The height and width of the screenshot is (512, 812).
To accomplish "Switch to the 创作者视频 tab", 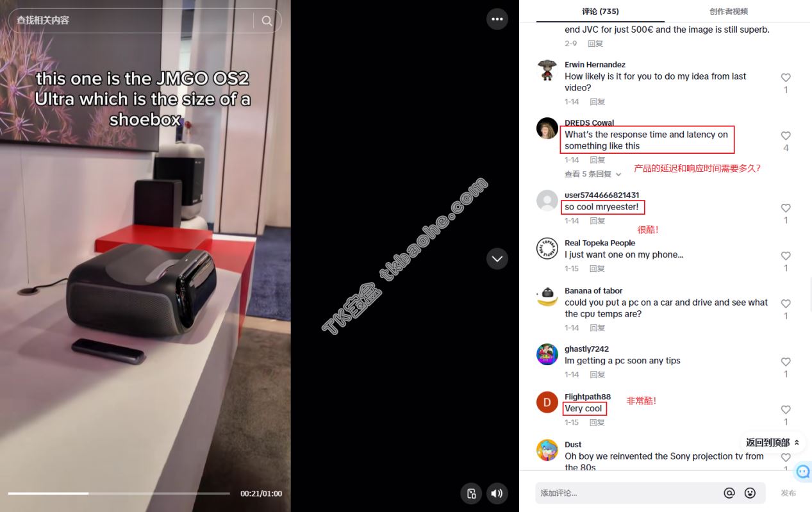I will 729,12.
